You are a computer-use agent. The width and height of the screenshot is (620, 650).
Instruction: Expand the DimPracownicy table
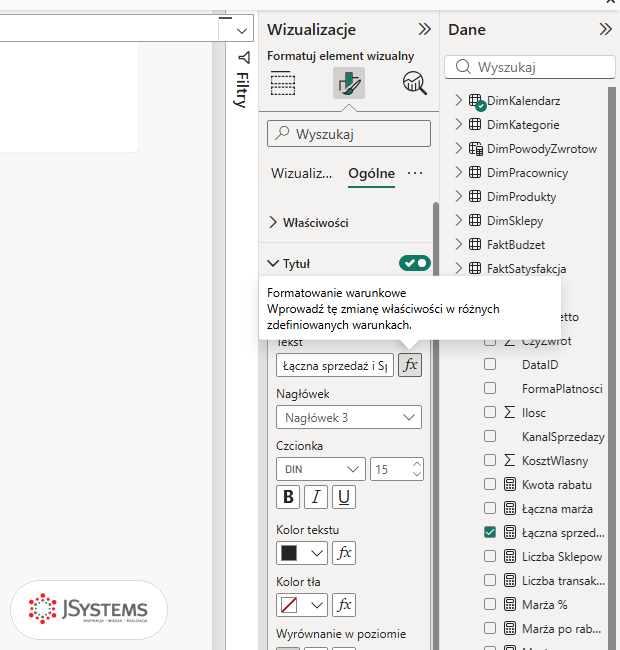tap(458, 172)
